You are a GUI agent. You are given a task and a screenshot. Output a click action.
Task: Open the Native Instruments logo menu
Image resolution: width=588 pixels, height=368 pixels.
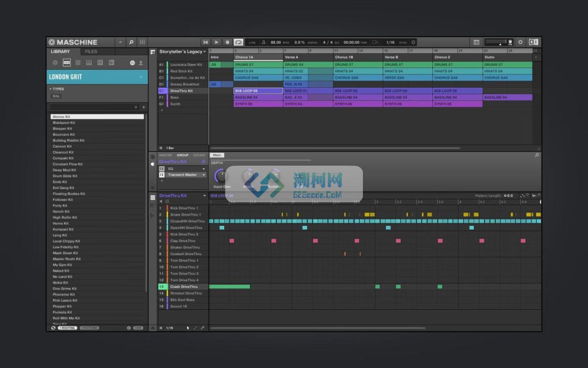click(x=533, y=42)
